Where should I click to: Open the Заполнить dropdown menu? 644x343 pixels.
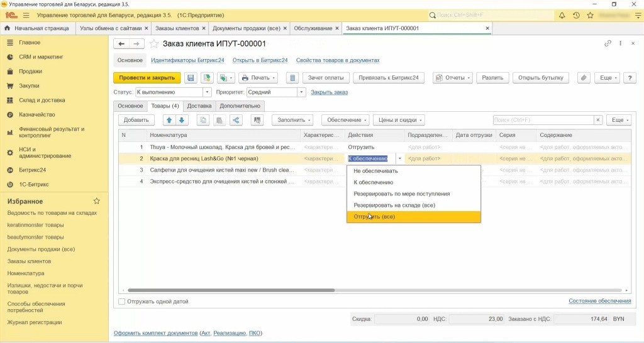click(294, 120)
